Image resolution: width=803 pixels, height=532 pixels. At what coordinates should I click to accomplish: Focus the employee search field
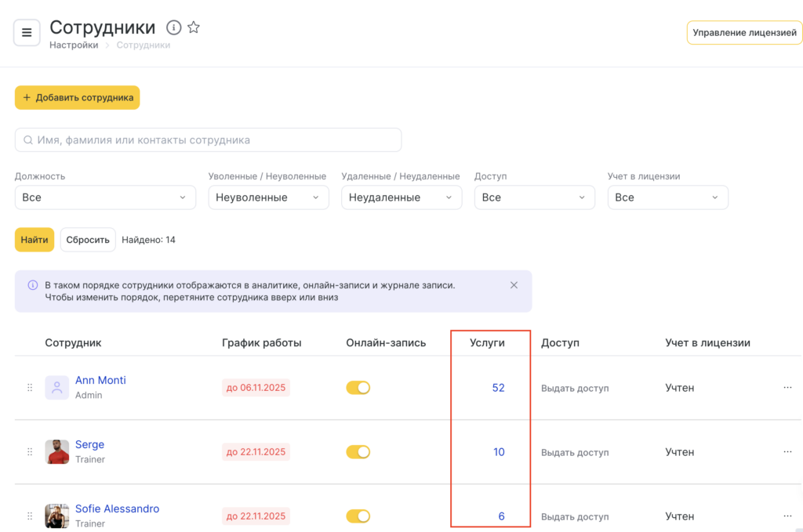pyautogui.click(x=209, y=140)
